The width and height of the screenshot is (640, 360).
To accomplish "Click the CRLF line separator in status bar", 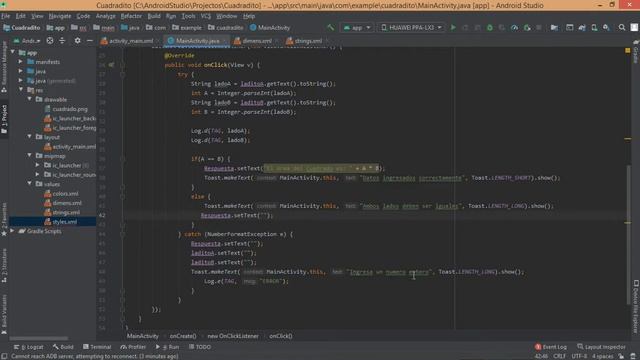I will pos(559,356).
